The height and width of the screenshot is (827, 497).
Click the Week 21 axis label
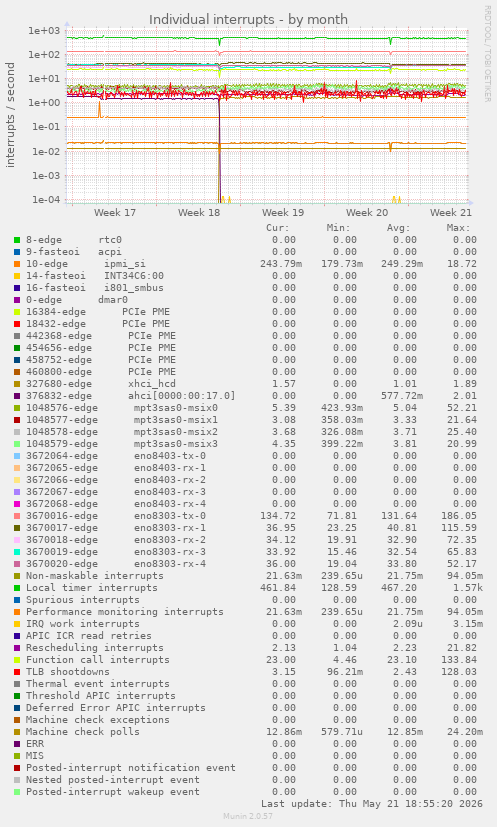point(451,213)
